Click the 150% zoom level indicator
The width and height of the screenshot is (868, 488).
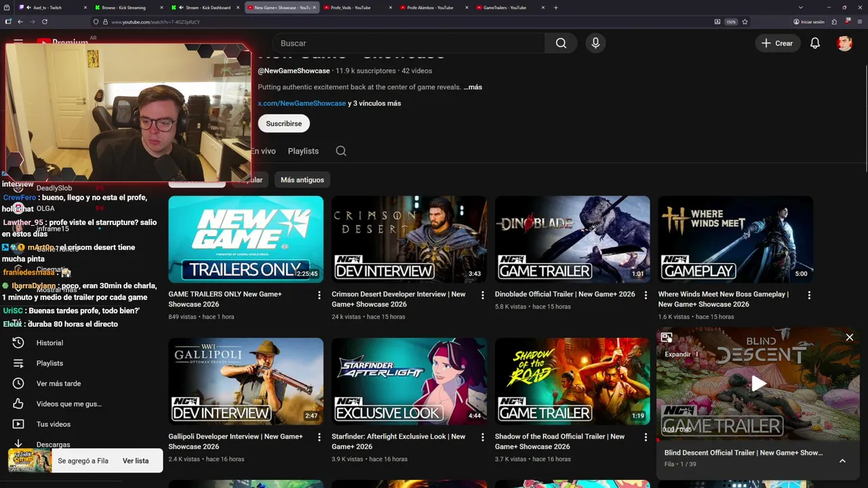pyautogui.click(x=731, y=22)
